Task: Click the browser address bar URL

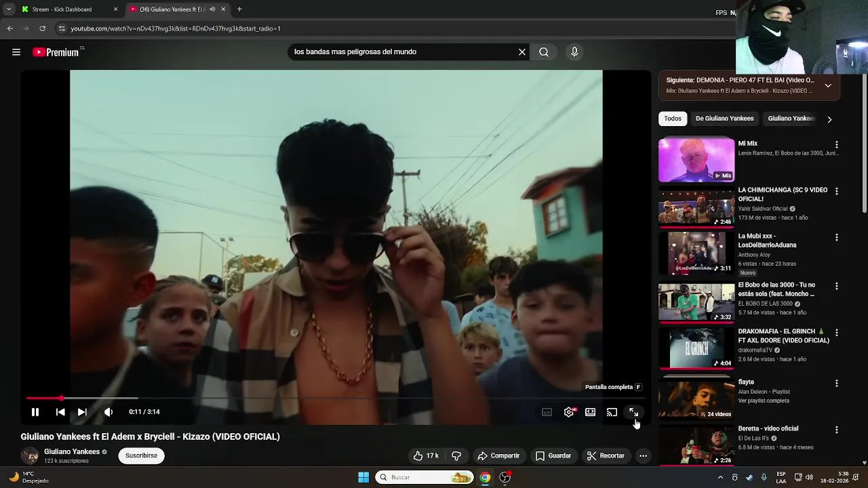Action: point(176,28)
